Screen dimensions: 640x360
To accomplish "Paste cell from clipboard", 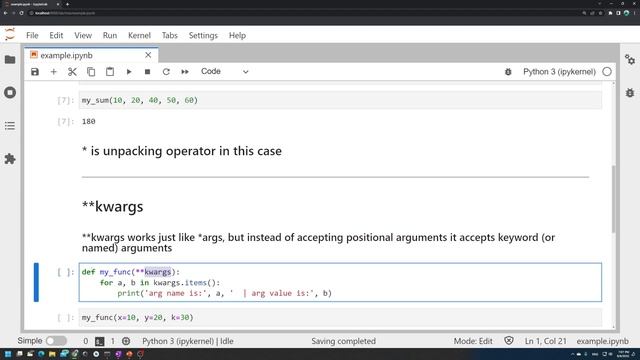I will [x=110, y=72].
